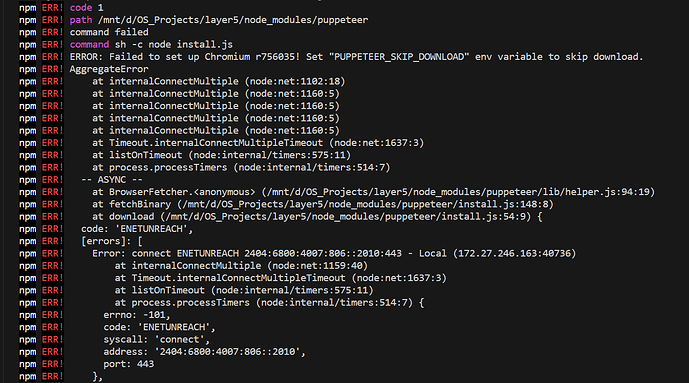Image resolution: width=689 pixels, height=383 pixels.
Task: Click the 'errno: -101' line
Action: [x=137, y=315]
